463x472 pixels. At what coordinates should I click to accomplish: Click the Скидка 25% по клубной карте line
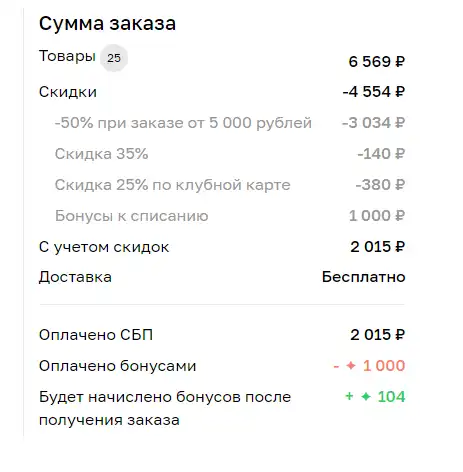click(x=173, y=185)
